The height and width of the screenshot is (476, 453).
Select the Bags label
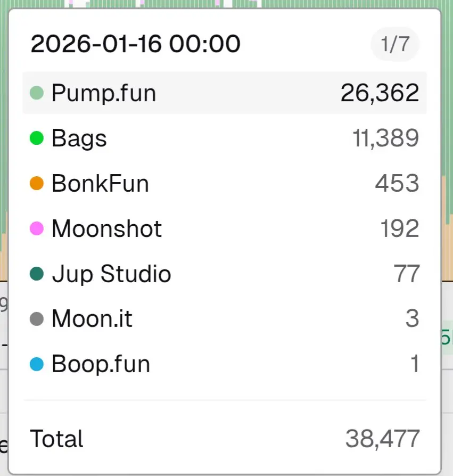(x=79, y=139)
